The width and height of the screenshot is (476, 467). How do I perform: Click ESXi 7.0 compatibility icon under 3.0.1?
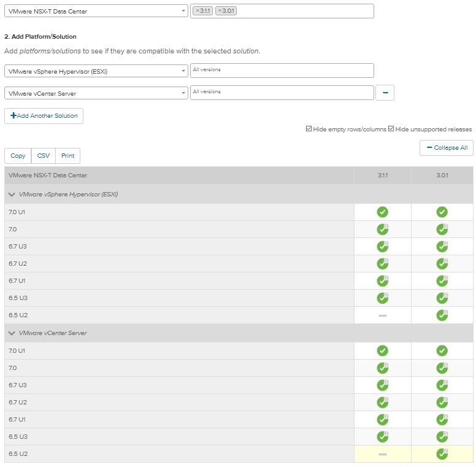click(x=442, y=230)
